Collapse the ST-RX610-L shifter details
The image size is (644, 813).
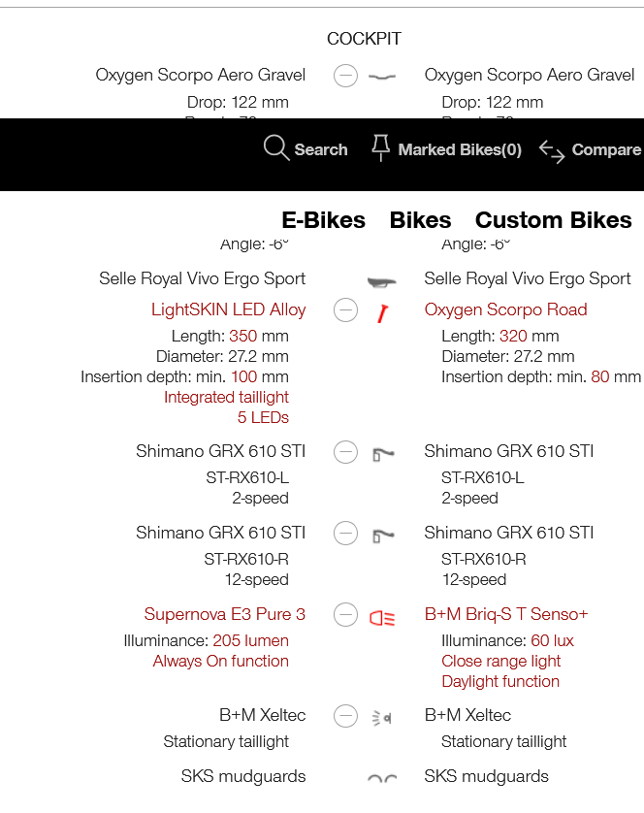click(x=345, y=451)
